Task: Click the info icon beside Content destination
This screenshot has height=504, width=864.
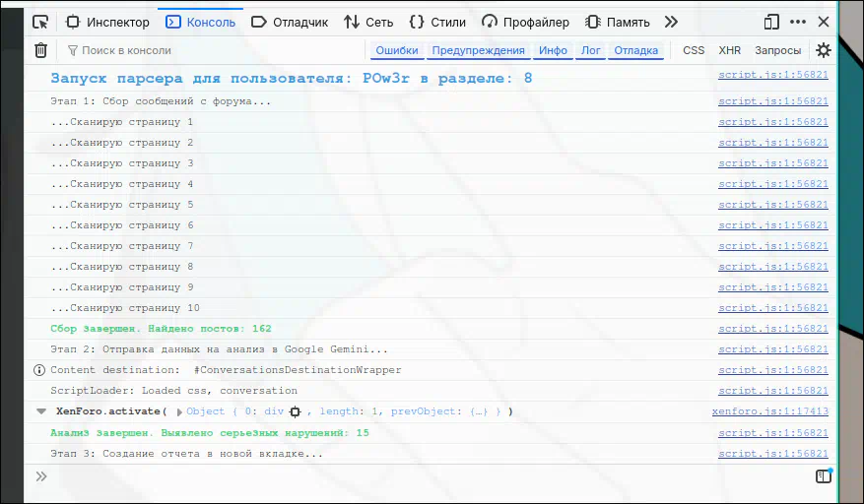Action: [x=39, y=370]
